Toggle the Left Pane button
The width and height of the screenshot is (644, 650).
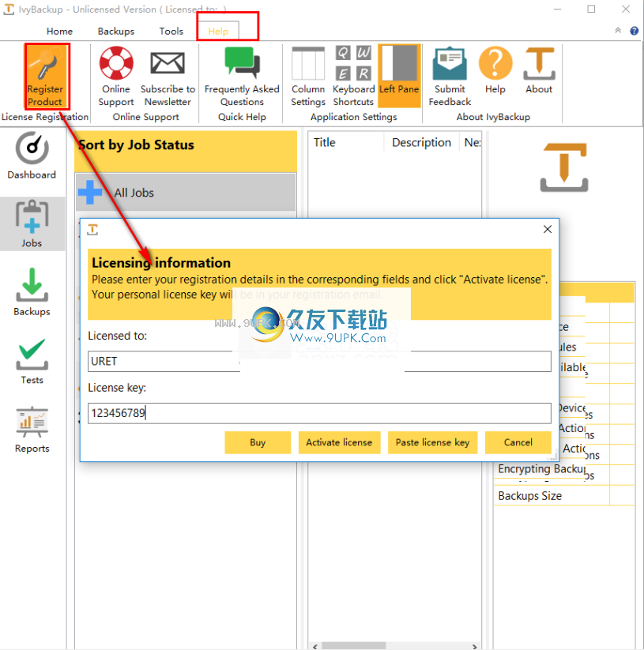[399, 77]
